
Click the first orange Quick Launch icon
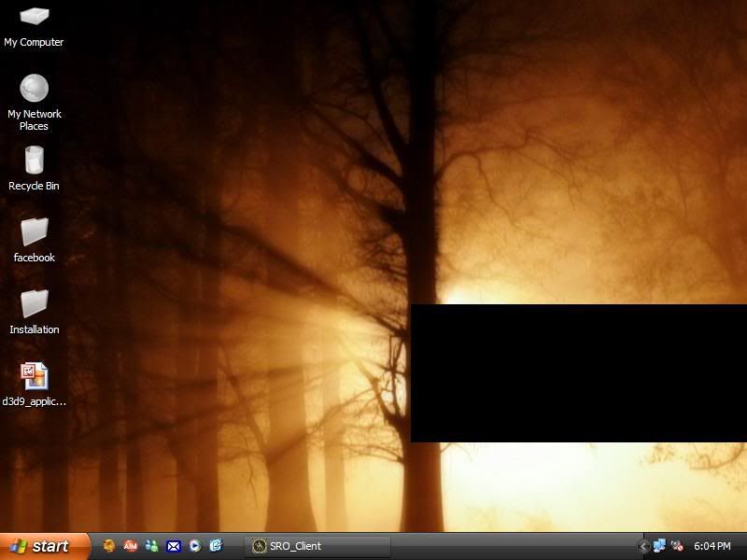coord(109,546)
